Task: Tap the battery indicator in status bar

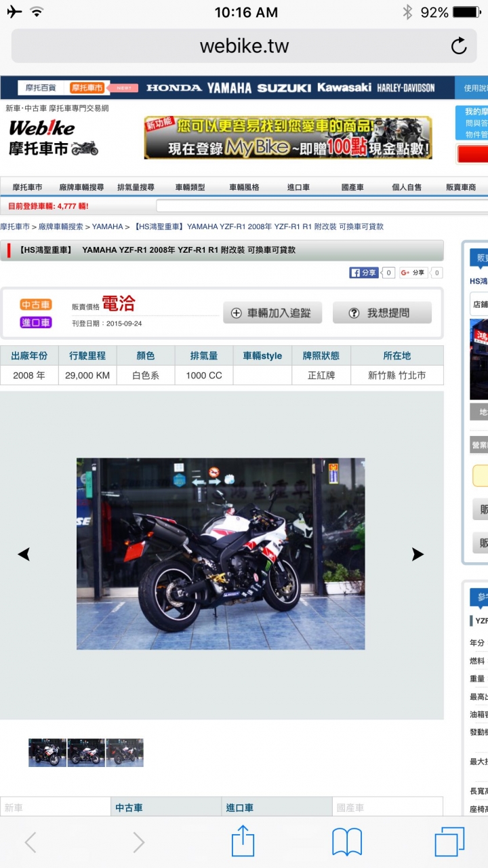Action: point(466,12)
